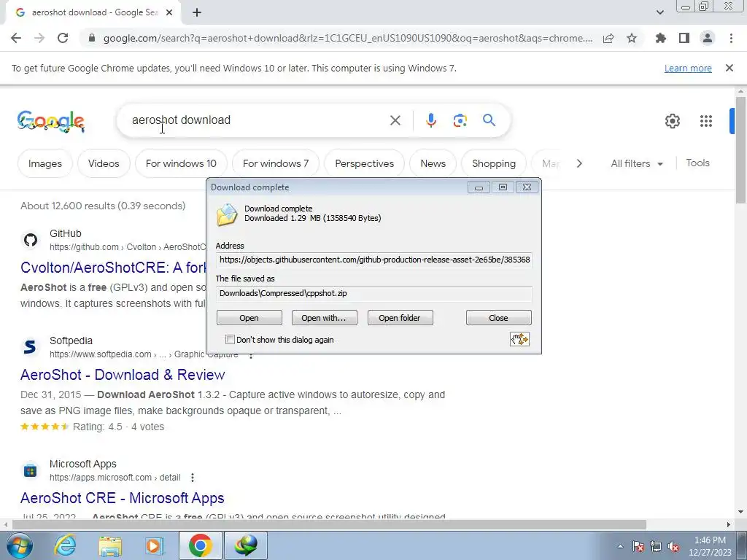Click the saved file path field cppshot.zip
This screenshot has height=560, width=747.
(x=374, y=293)
